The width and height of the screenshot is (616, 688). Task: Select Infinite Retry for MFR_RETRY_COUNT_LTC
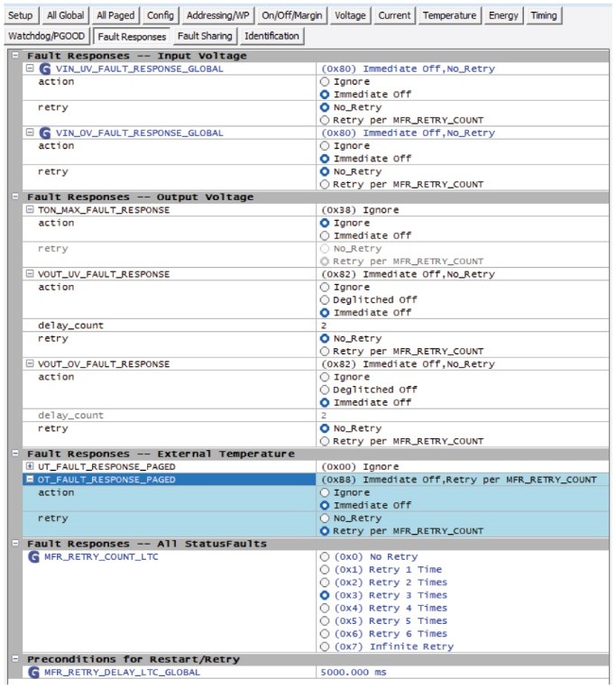[x=326, y=647]
